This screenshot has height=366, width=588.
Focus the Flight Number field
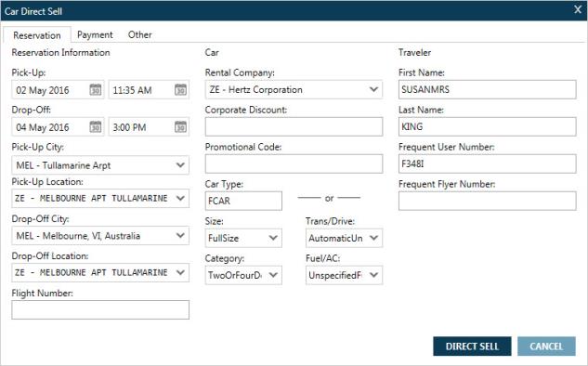click(x=100, y=309)
